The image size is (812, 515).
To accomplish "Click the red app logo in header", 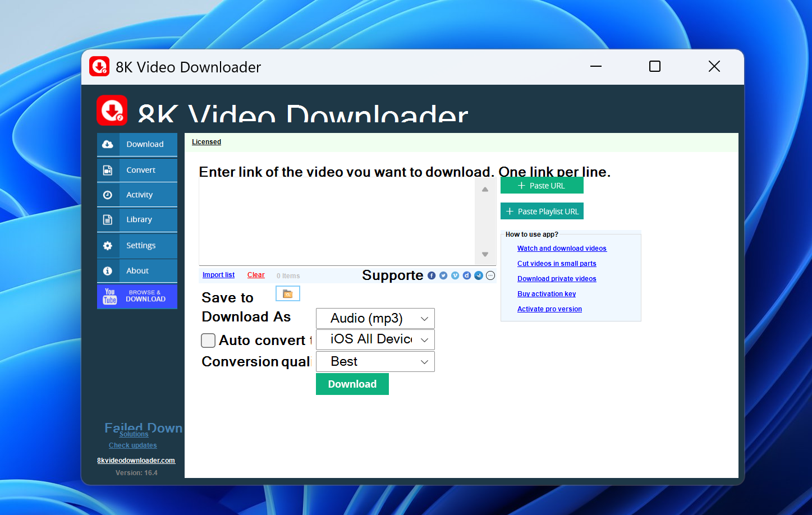I will pyautogui.click(x=112, y=110).
